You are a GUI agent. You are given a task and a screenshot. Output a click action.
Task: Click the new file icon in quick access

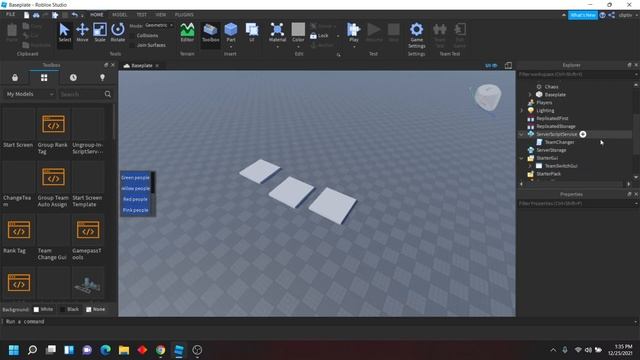pyautogui.click(x=27, y=15)
